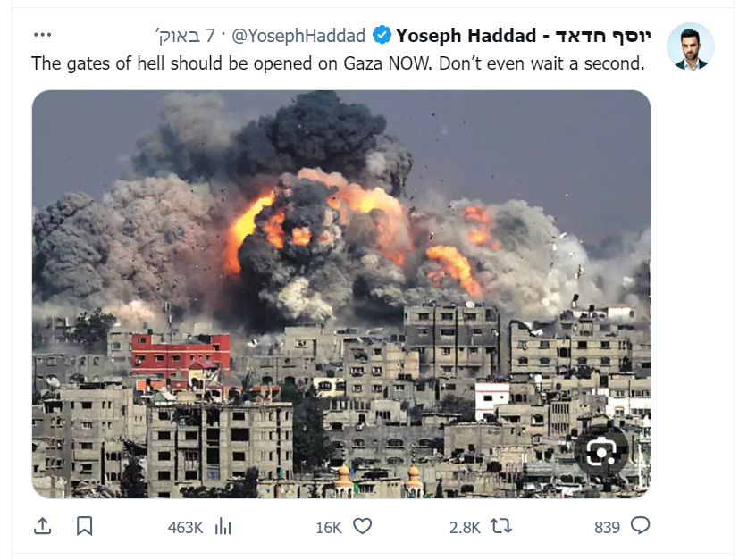Click the 2.8K retweets count

click(465, 528)
